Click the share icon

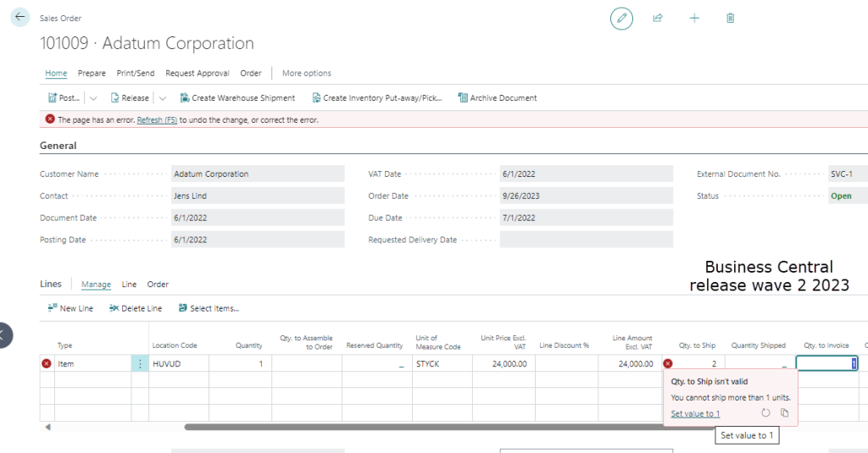(658, 19)
